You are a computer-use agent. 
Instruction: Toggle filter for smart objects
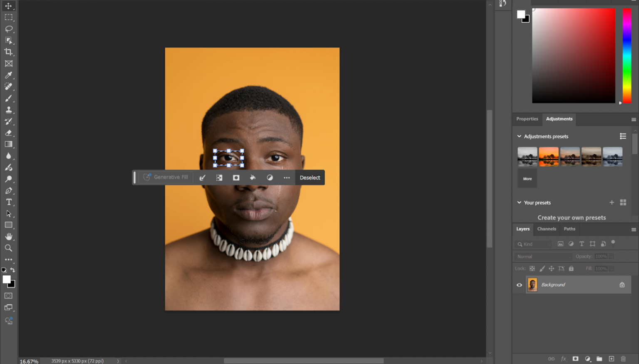(603, 244)
